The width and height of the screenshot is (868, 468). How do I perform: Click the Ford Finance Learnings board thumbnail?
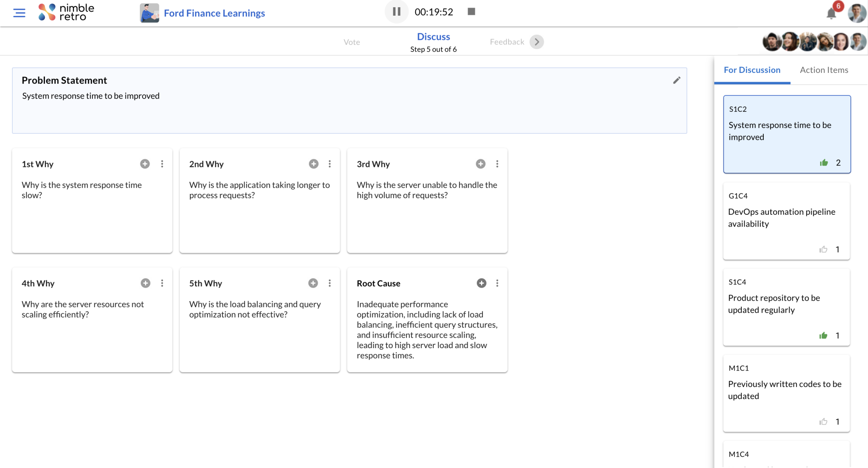click(x=150, y=13)
